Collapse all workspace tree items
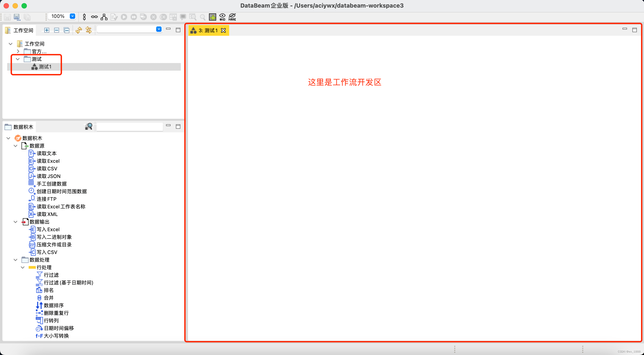The width and height of the screenshot is (644, 355). point(66,30)
